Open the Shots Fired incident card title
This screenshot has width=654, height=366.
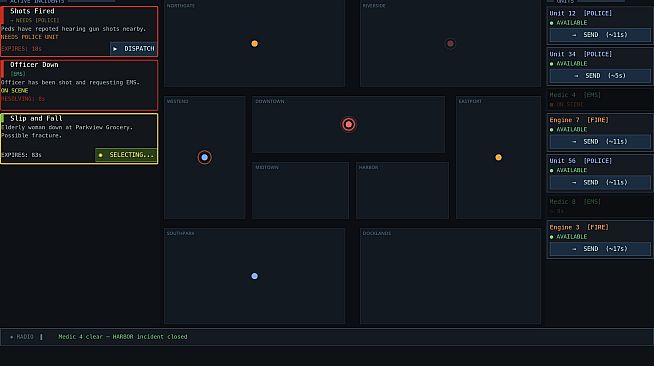tap(32, 11)
